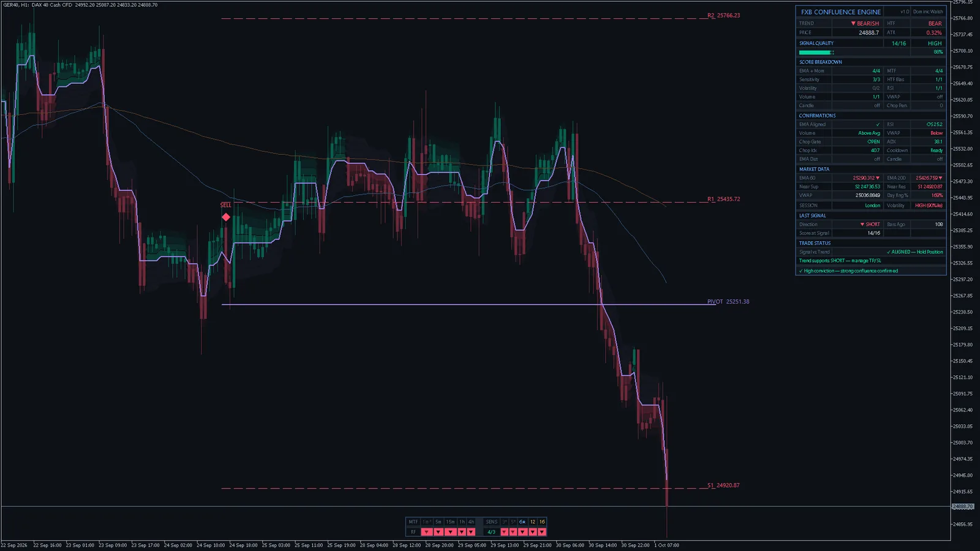Click the SELL text above the diamond
Viewport: 980px width, 551px height.
[x=226, y=205]
